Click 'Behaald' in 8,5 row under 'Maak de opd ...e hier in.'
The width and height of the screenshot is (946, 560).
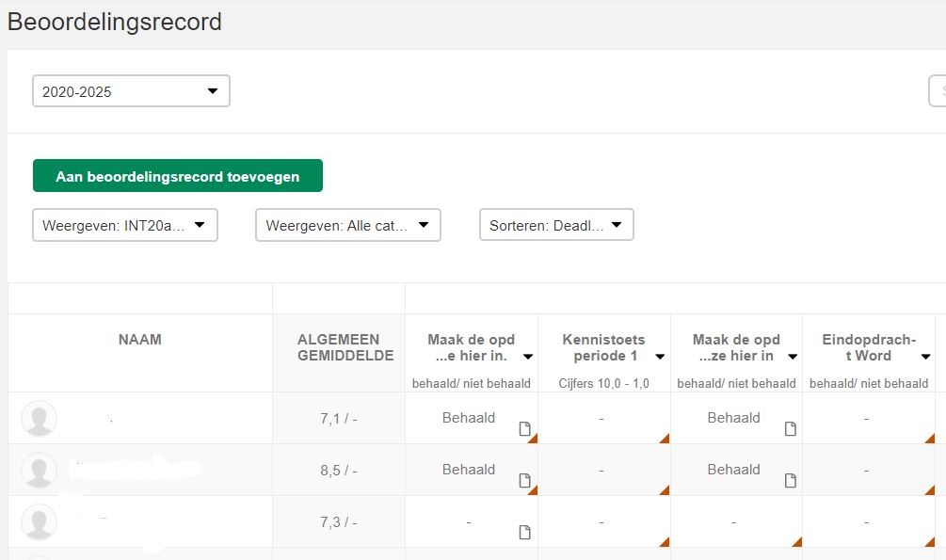(469, 470)
